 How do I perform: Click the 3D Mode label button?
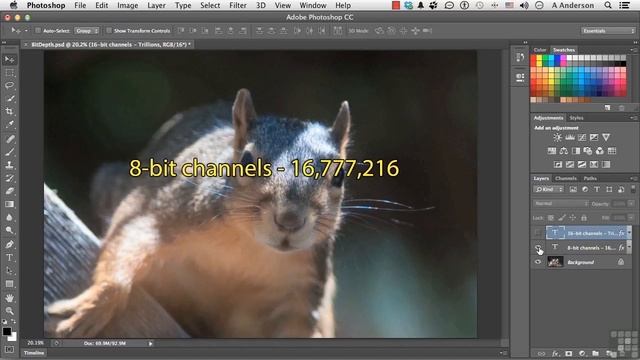[358, 31]
